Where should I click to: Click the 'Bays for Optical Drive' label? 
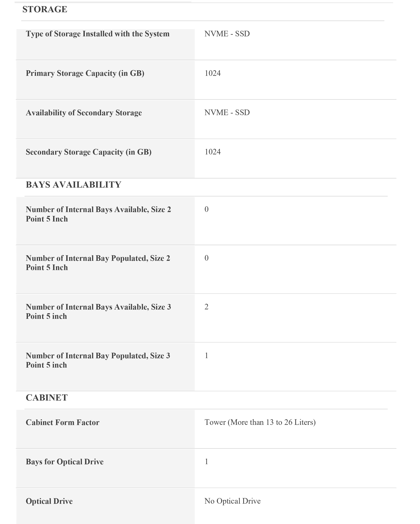[65, 462]
